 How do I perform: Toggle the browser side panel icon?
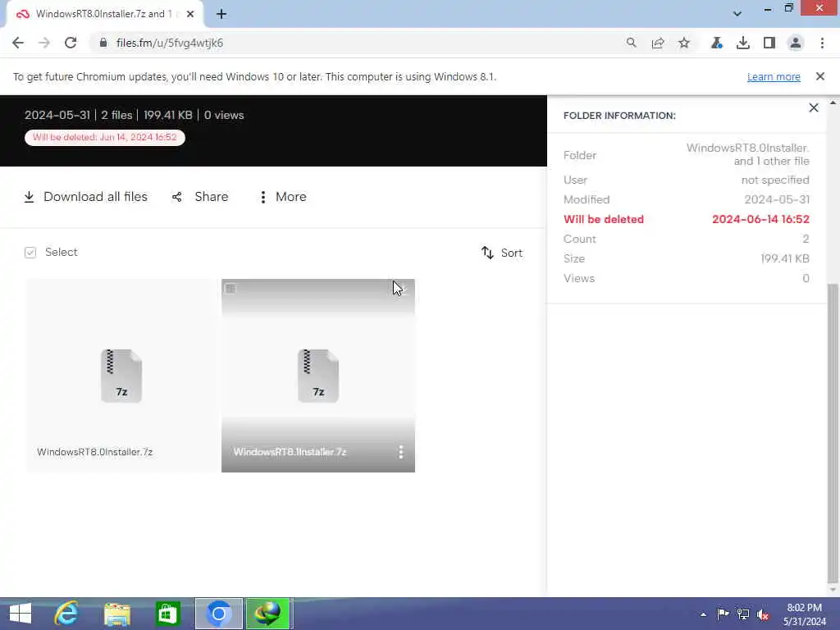[769, 43]
